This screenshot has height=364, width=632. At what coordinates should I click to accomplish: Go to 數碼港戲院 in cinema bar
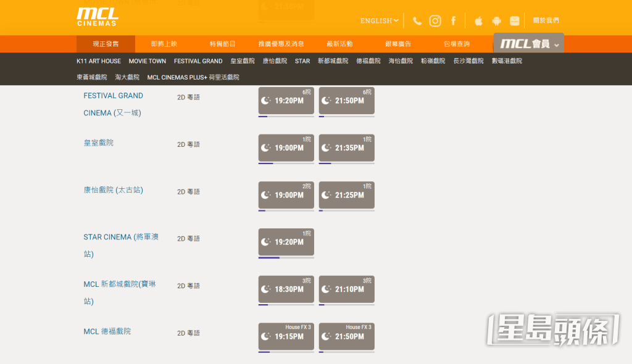point(507,61)
